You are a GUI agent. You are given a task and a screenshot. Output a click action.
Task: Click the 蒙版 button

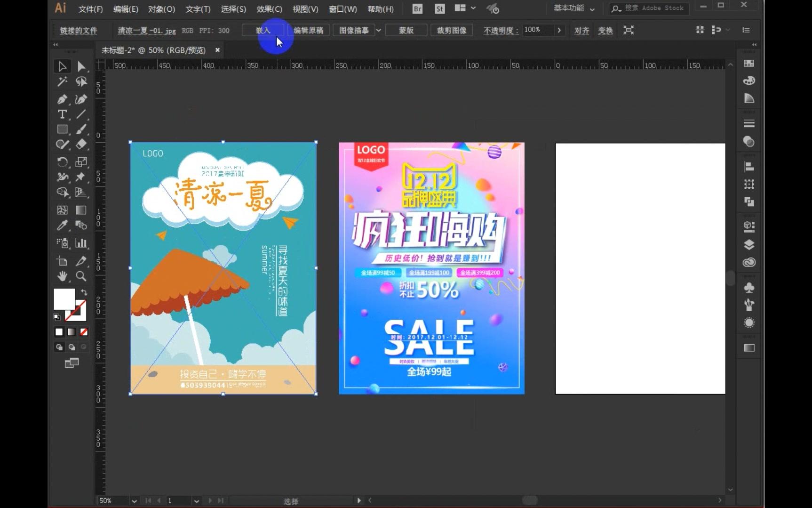pos(406,30)
